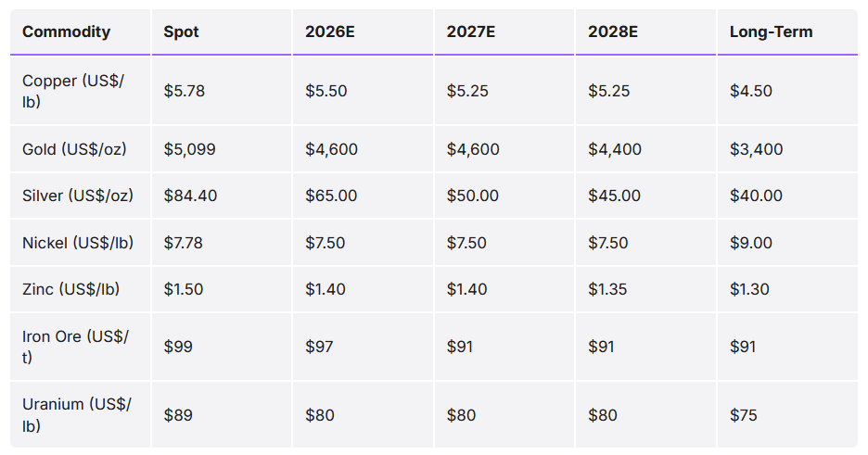Click the Silver (US$/oz) row label

78,196
